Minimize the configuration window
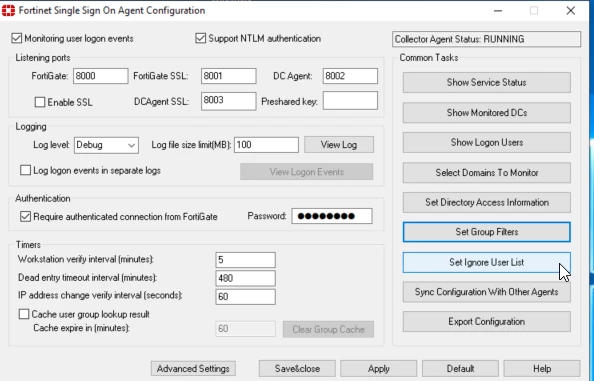Viewport: 594px width, 381px height. tap(498, 11)
